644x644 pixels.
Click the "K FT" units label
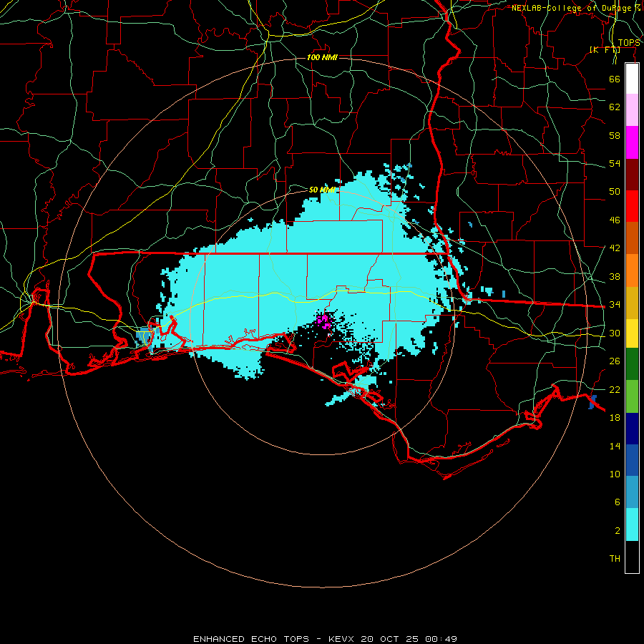pyautogui.click(x=605, y=50)
